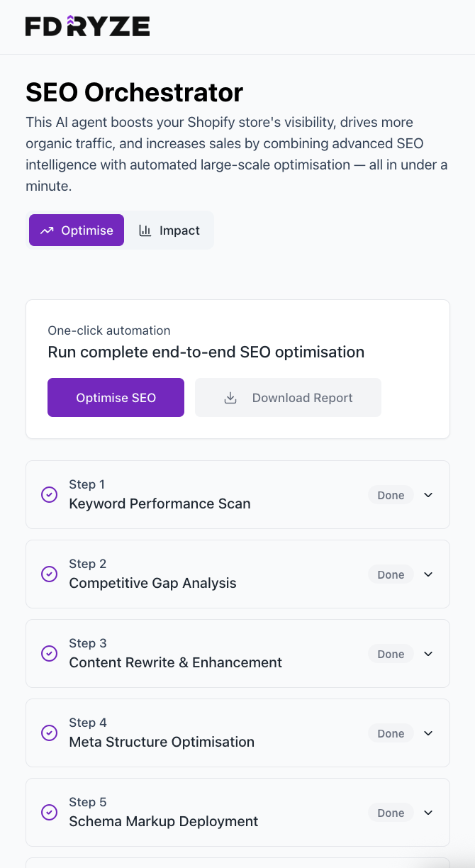The height and width of the screenshot is (868, 475).
Task: Click the download arrow icon in Download Report
Action: coord(230,398)
